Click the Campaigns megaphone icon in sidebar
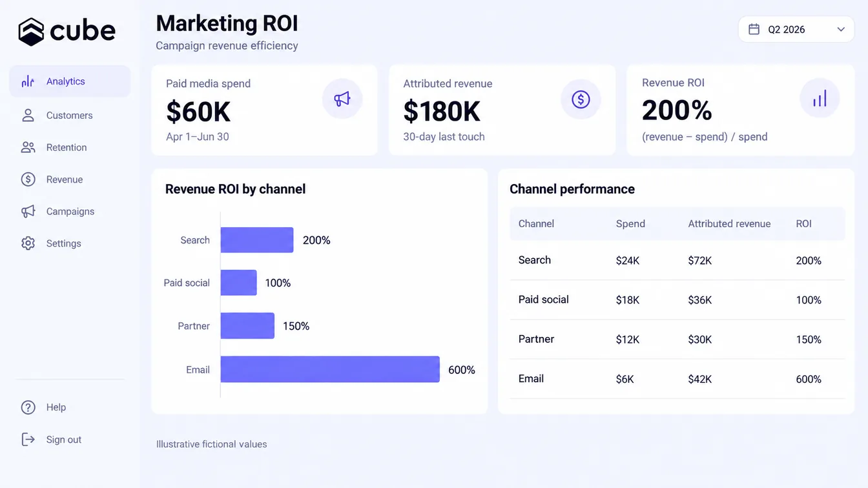Image resolution: width=868 pixels, height=488 pixels. [28, 211]
